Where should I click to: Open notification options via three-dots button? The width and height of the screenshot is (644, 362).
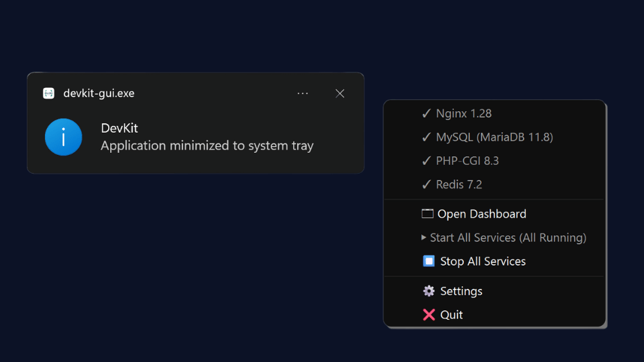click(303, 94)
